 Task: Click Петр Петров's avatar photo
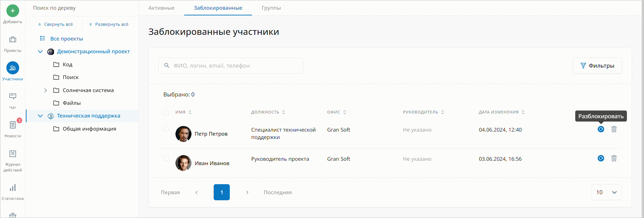pyautogui.click(x=183, y=134)
